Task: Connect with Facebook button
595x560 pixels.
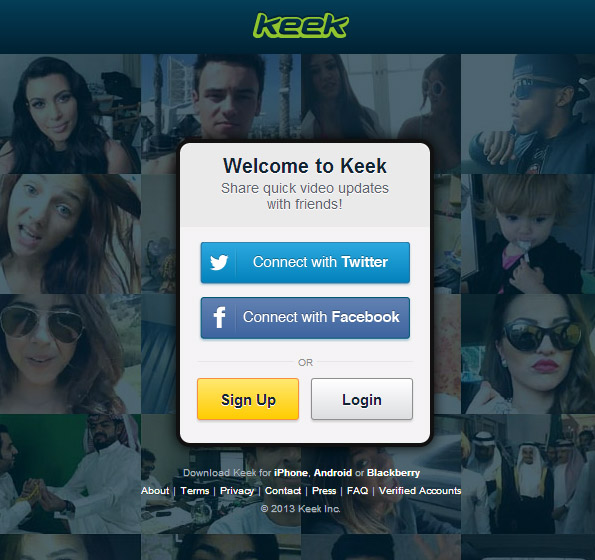Action: [x=305, y=318]
